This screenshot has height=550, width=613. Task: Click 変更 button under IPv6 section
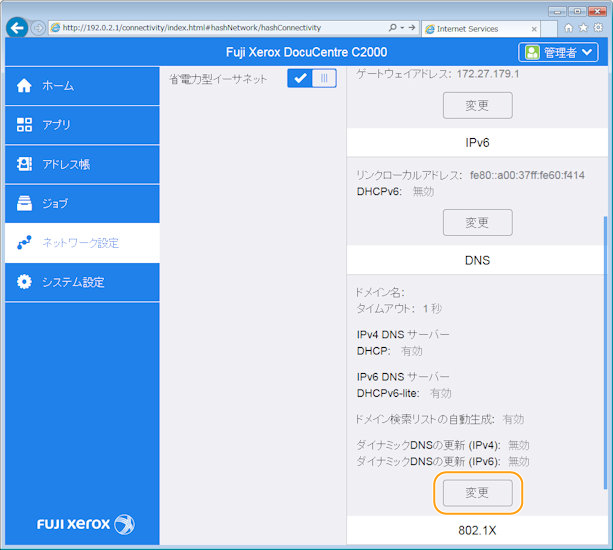pos(477,222)
